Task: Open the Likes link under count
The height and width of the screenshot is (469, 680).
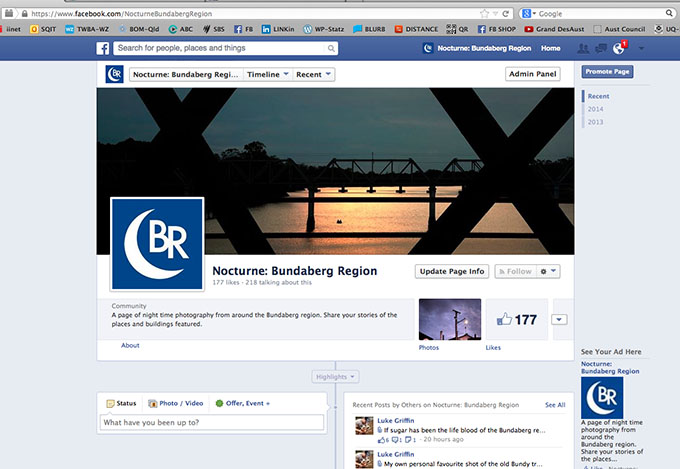Action: pos(493,348)
